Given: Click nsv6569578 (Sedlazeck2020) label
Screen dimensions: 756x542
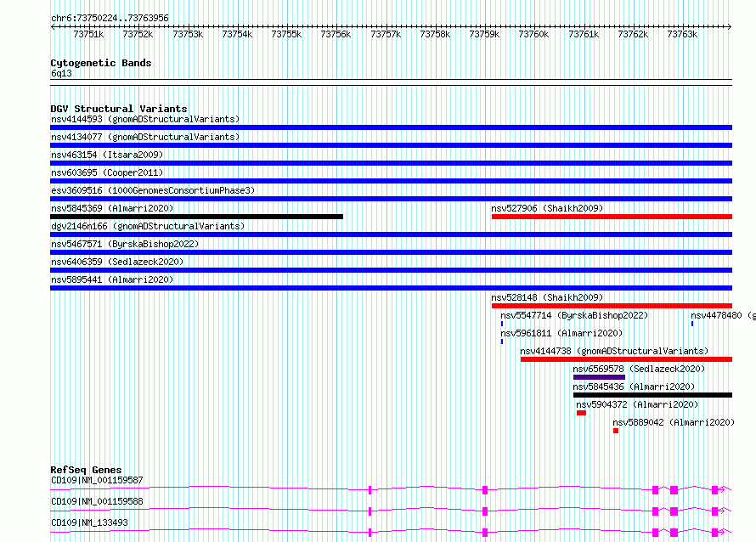Looking at the screenshot, I should [x=639, y=369].
